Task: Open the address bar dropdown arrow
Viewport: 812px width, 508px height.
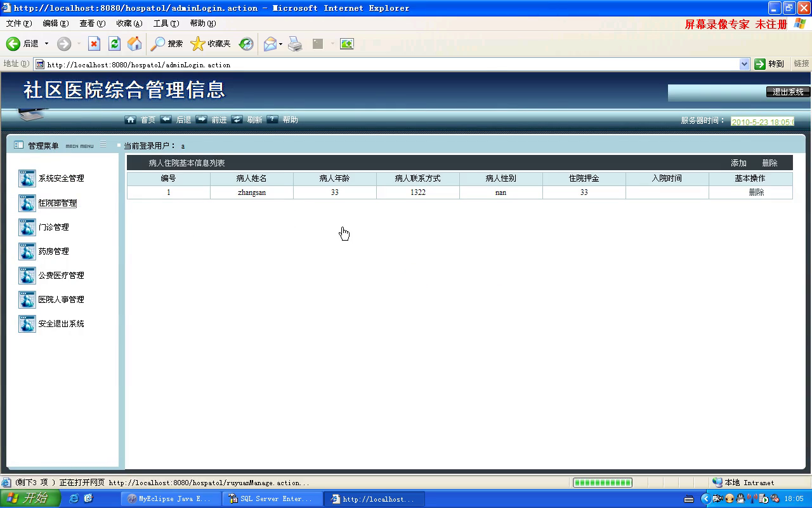Action: pyautogui.click(x=745, y=64)
